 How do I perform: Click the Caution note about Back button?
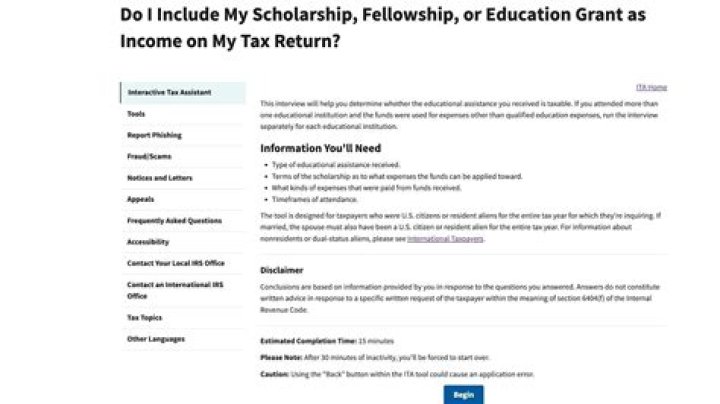click(397, 373)
